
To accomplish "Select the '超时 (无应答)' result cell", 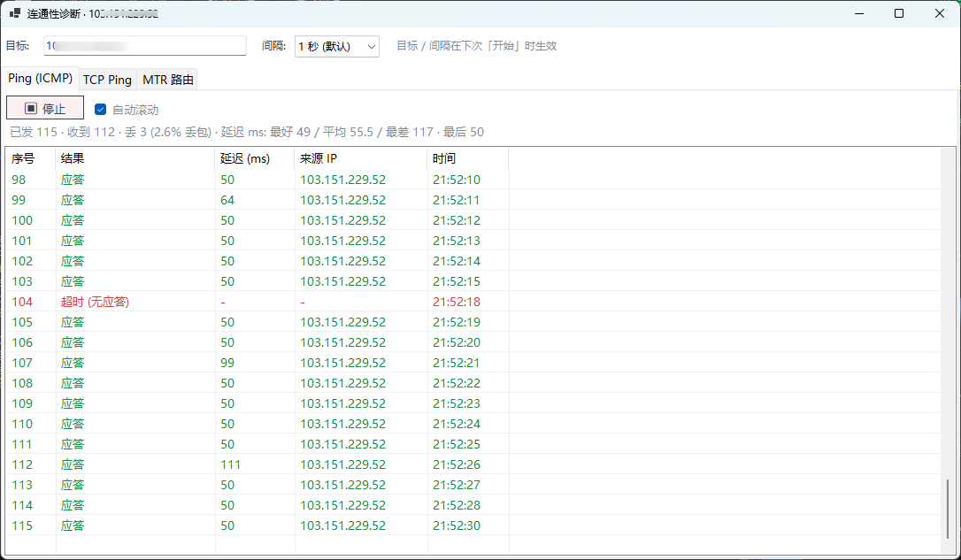I will click(95, 302).
